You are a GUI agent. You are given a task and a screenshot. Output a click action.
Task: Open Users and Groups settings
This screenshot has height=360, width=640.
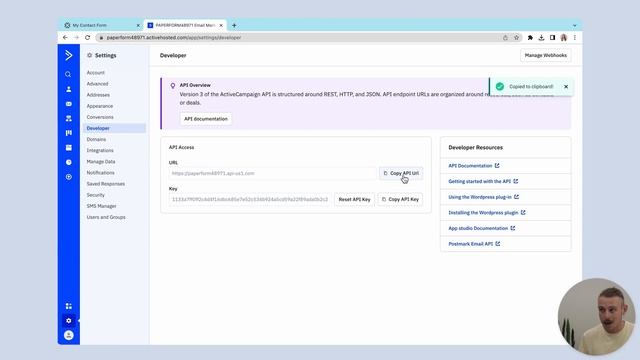[106, 217]
